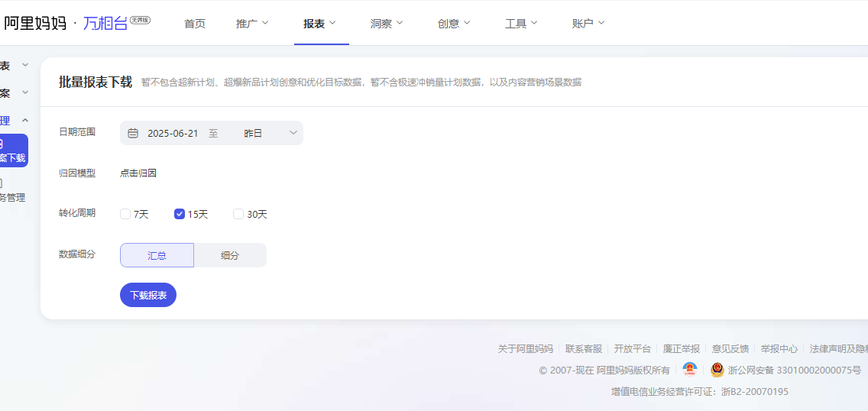Screen dimensions: 868x411
Task: Click the 阿里妈妈 万相台 logo
Action: [76, 23]
